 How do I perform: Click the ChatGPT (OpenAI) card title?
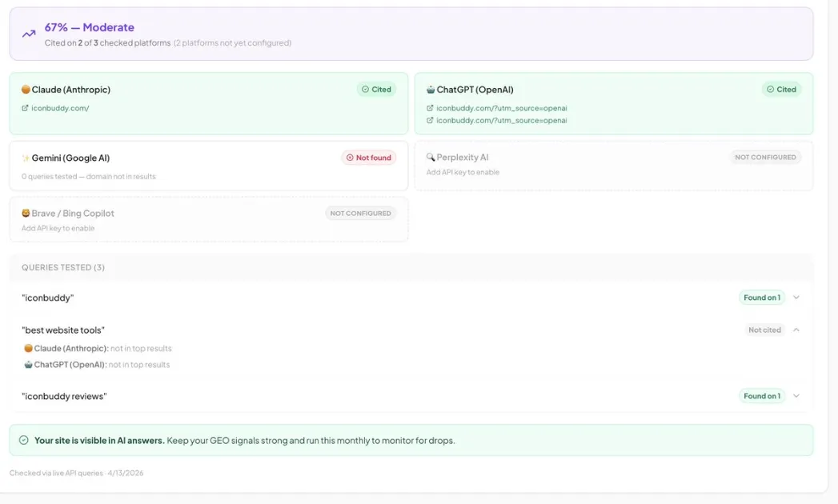click(475, 90)
